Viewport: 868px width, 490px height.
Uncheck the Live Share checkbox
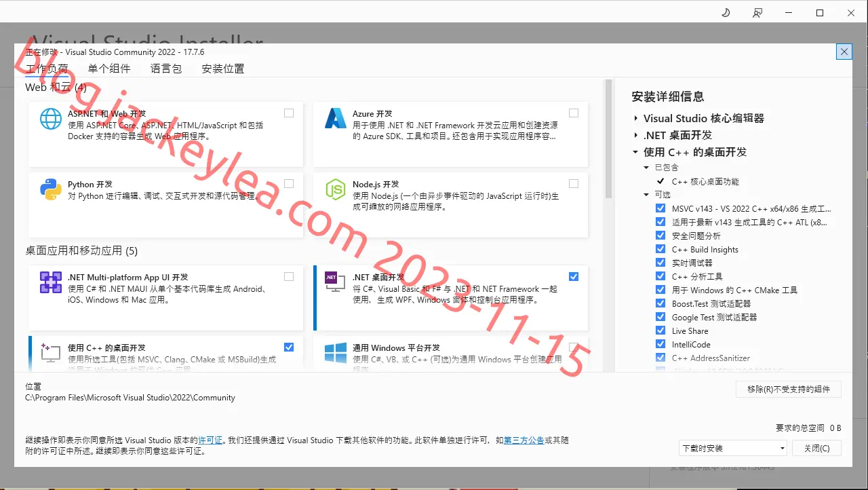click(660, 331)
